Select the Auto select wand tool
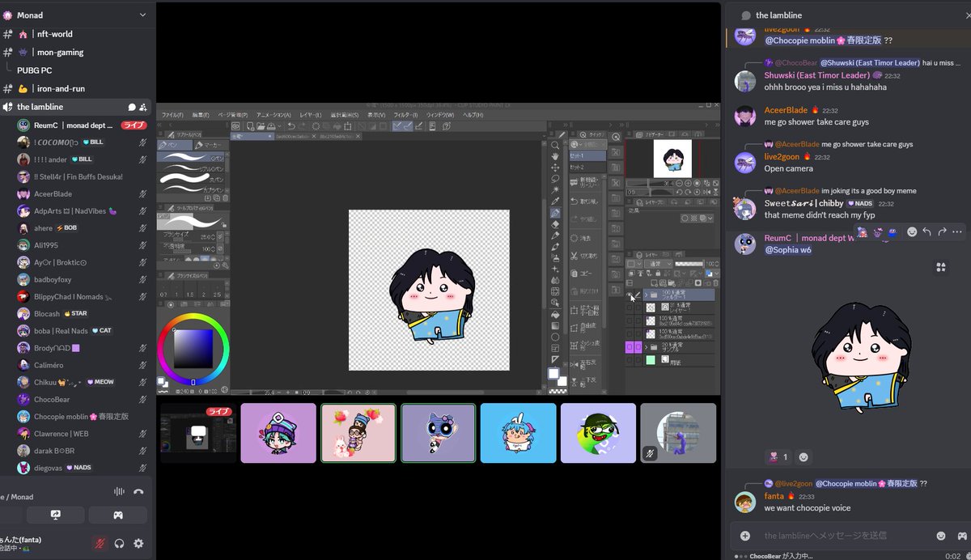 (x=555, y=190)
